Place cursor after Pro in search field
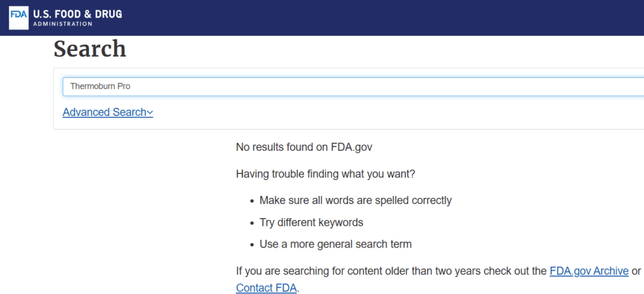 [x=131, y=87]
